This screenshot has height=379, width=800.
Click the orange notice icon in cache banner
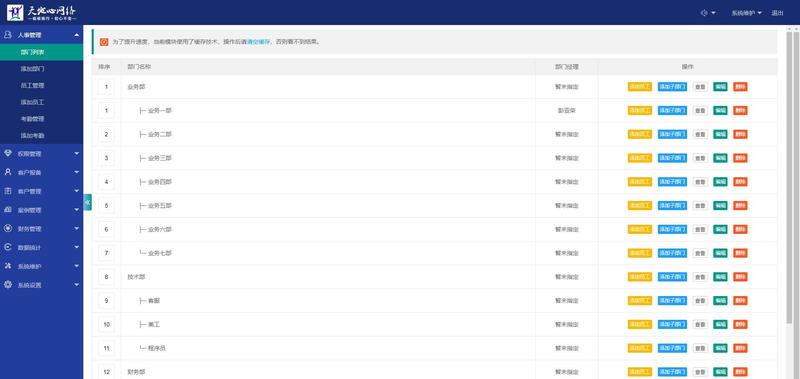104,42
